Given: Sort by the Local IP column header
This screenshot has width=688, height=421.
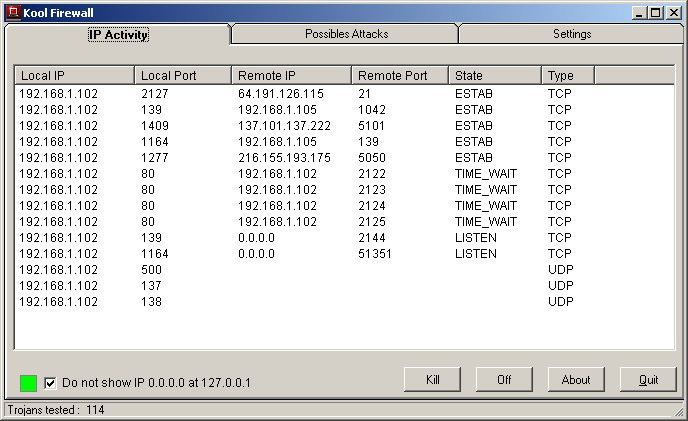Looking at the screenshot, I should coord(75,76).
